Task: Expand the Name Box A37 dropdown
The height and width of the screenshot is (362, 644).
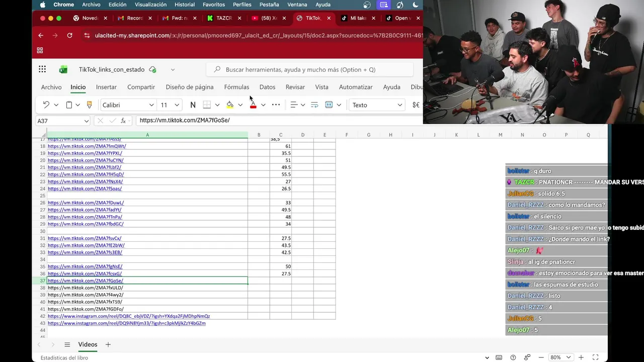Action: pos(86,121)
